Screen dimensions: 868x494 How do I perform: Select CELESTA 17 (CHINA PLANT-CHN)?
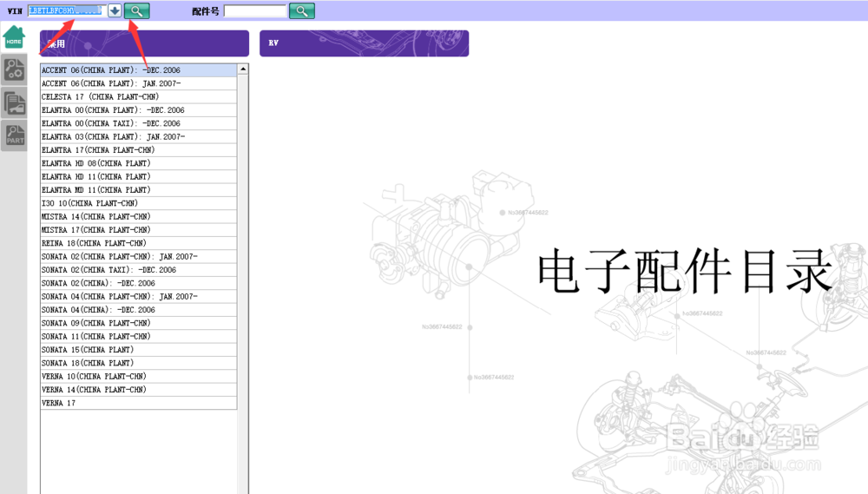tap(138, 97)
